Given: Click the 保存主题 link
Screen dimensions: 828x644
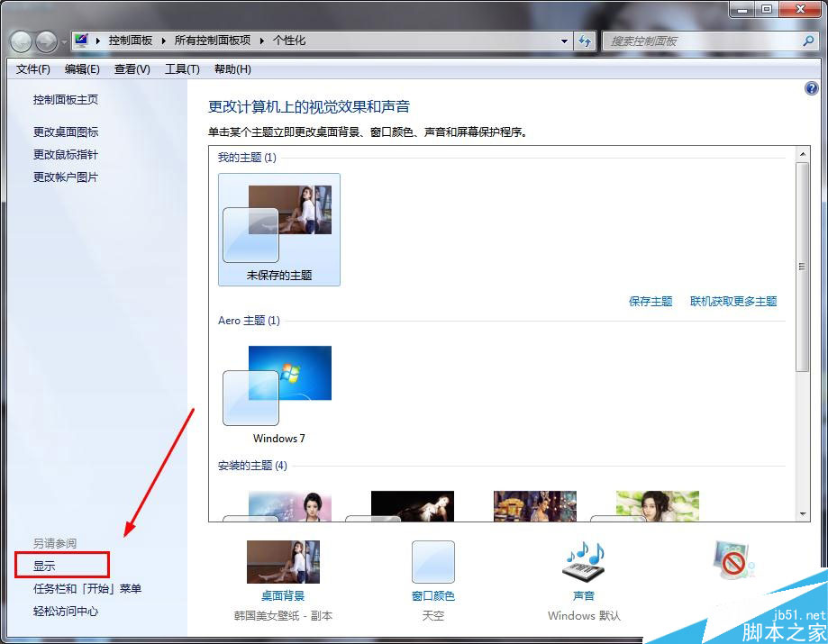Looking at the screenshot, I should [651, 302].
